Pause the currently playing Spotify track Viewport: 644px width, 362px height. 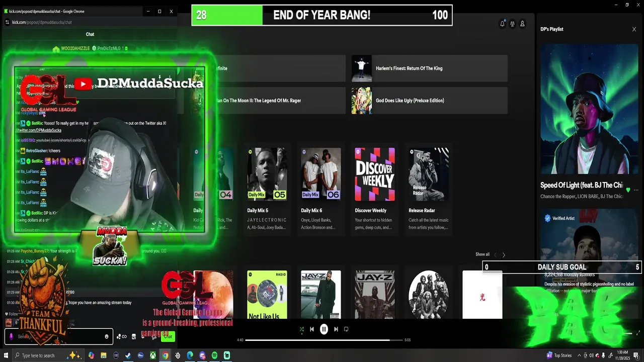pyautogui.click(x=324, y=329)
